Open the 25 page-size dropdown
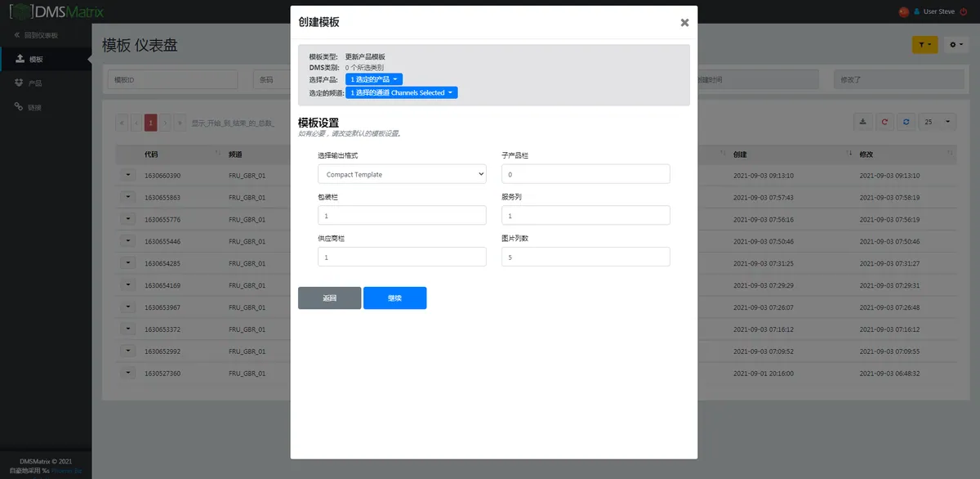Image resolution: width=980 pixels, height=479 pixels. coord(938,122)
